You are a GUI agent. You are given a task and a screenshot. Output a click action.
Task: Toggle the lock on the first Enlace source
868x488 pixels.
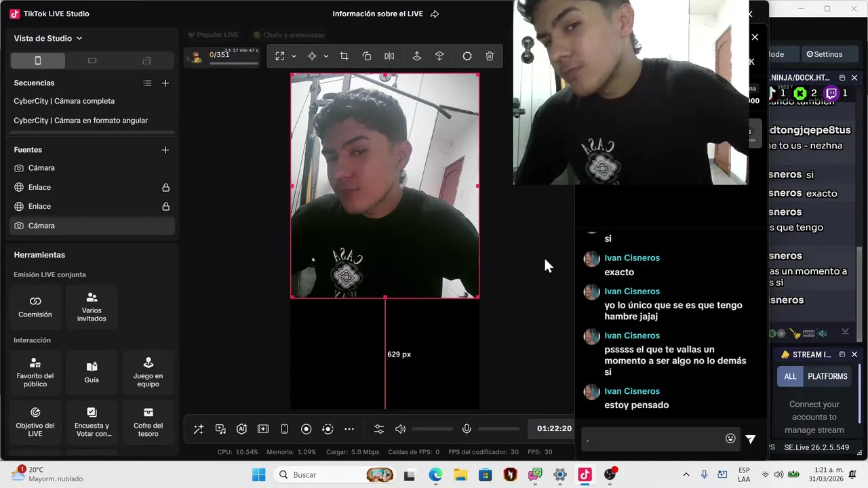165,187
